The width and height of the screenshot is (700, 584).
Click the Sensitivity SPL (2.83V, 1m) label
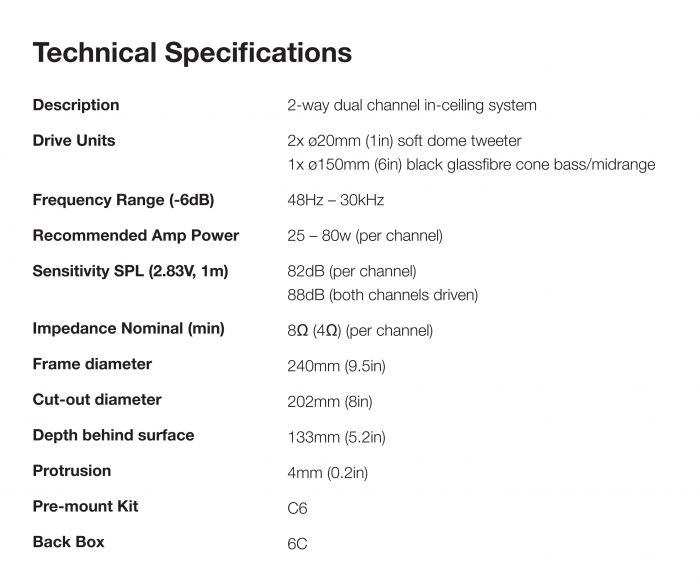point(131,271)
